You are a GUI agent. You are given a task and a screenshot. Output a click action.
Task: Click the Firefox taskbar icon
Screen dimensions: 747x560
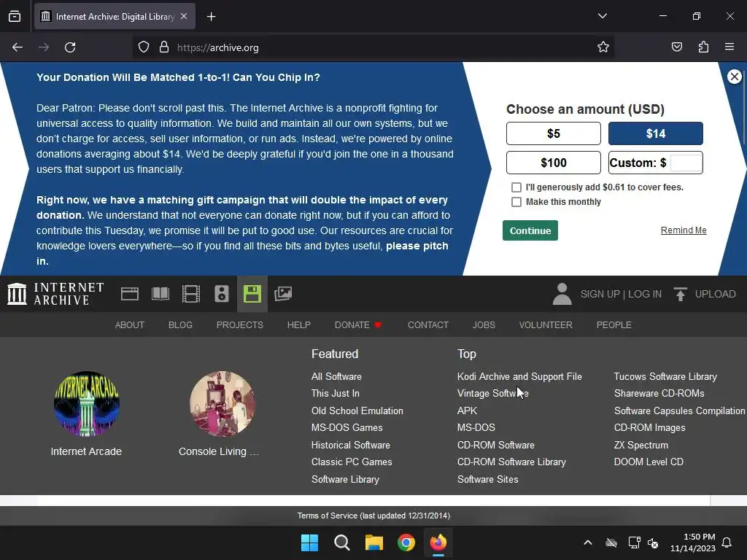438,542
